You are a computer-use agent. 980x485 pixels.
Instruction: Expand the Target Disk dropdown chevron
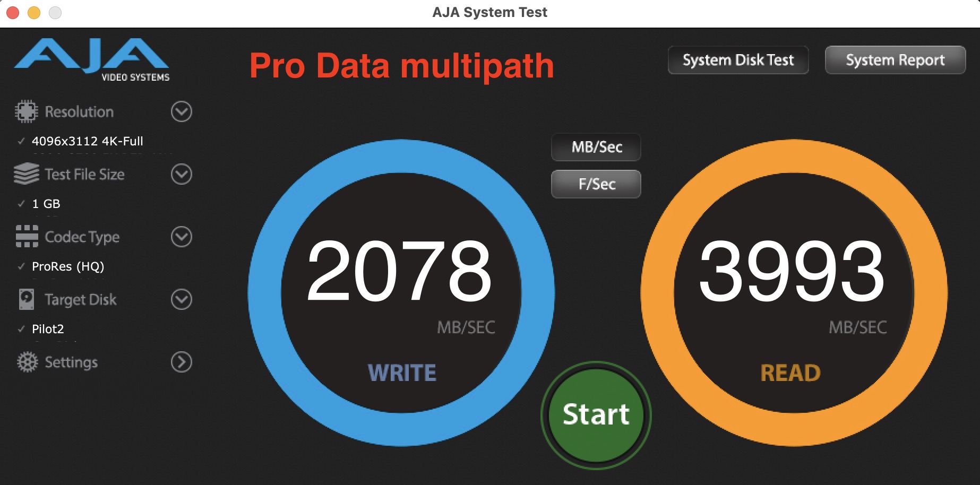coord(182,299)
